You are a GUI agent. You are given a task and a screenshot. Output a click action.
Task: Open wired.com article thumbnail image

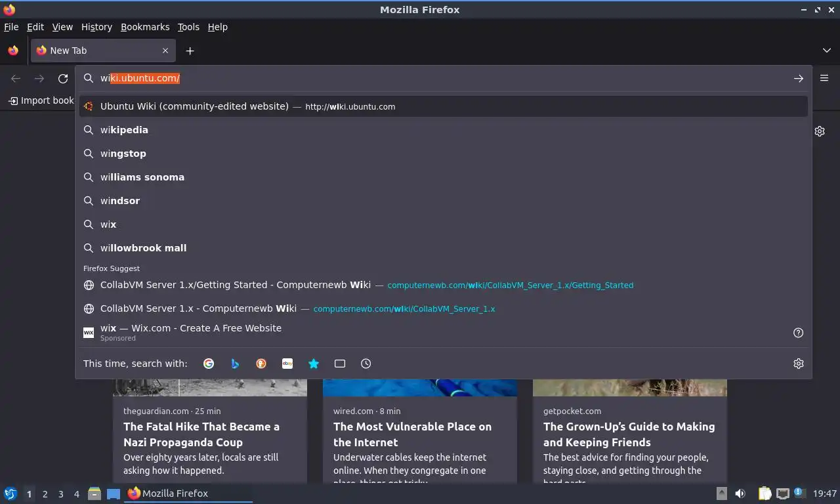[x=420, y=388]
